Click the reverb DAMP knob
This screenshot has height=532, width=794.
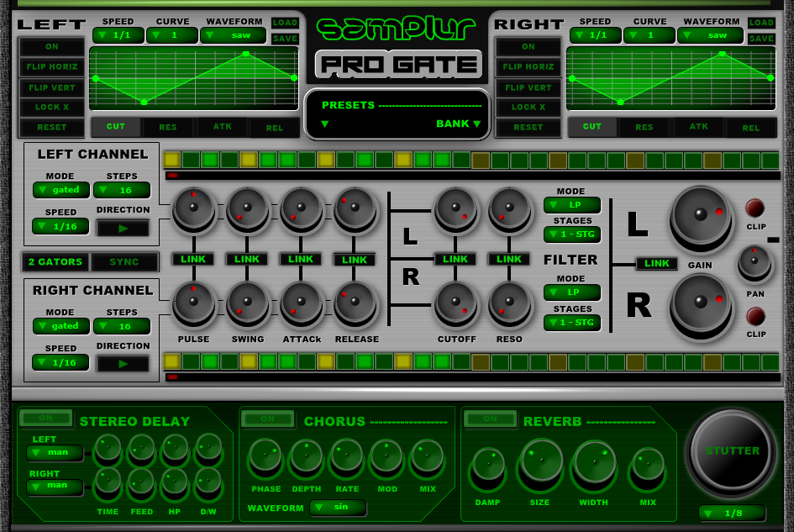tap(488, 466)
